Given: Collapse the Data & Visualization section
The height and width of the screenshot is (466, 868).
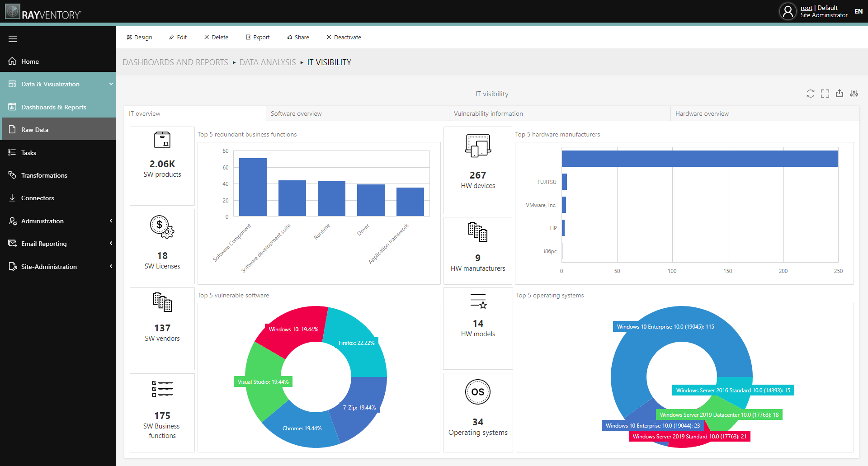Looking at the screenshot, I should click(x=111, y=84).
